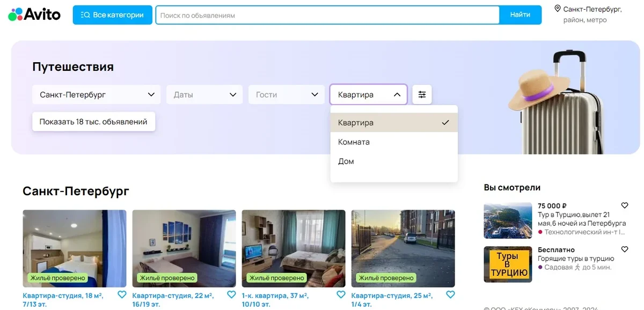The width and height of the screenshot is (644, 310).
Task: Click the location pin for Санкт-Петербург
Action: 557,9
